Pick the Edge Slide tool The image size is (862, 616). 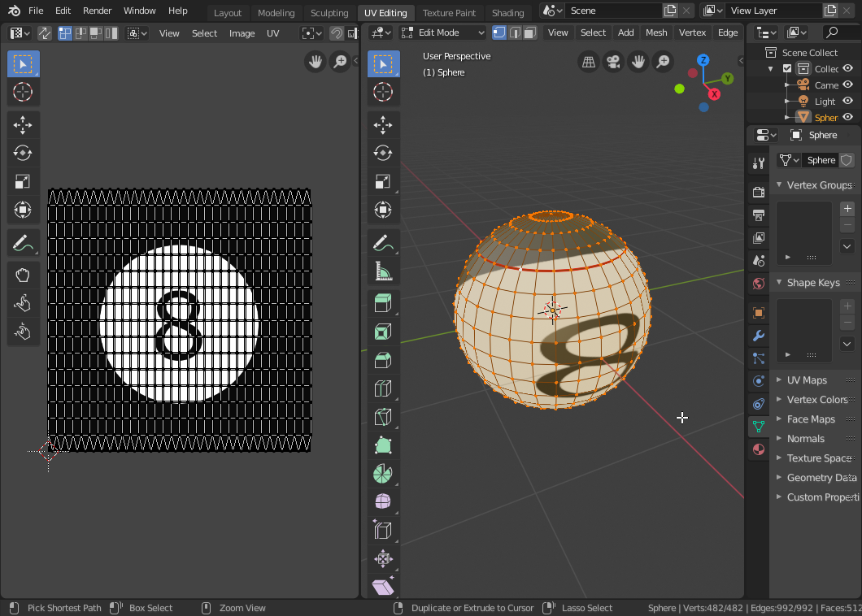(x=383, y=531)
